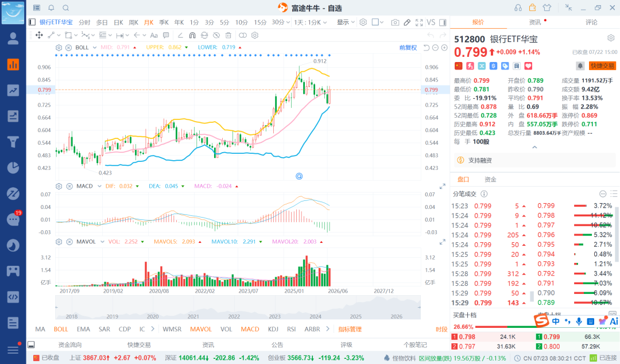Click the screenshot camera icon in chart toolbar
Image resolution: width=620 pixels, height=364 pixels.
tap(394, 22)
